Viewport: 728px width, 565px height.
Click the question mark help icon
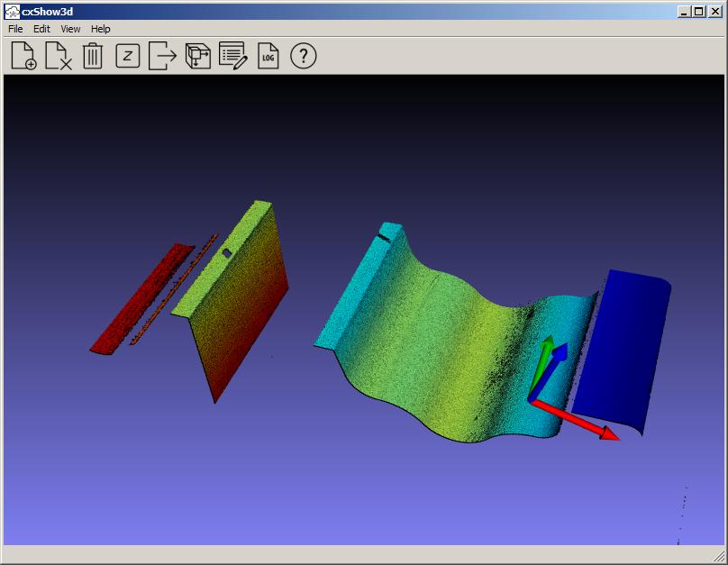[303, 56]
